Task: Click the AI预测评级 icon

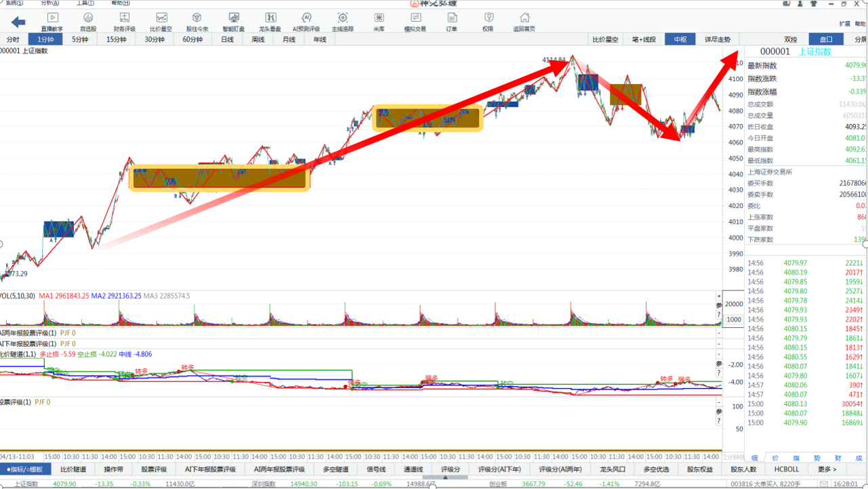Action: click(x=306, y=22)
